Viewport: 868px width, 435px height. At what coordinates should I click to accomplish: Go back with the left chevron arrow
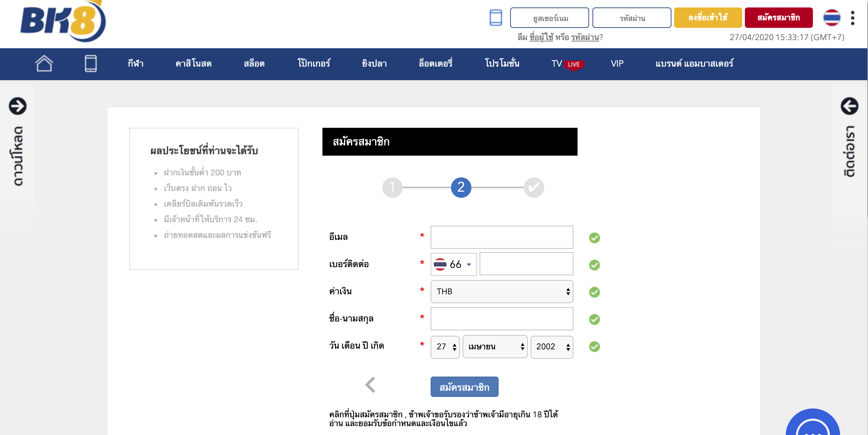pos(370,385)
